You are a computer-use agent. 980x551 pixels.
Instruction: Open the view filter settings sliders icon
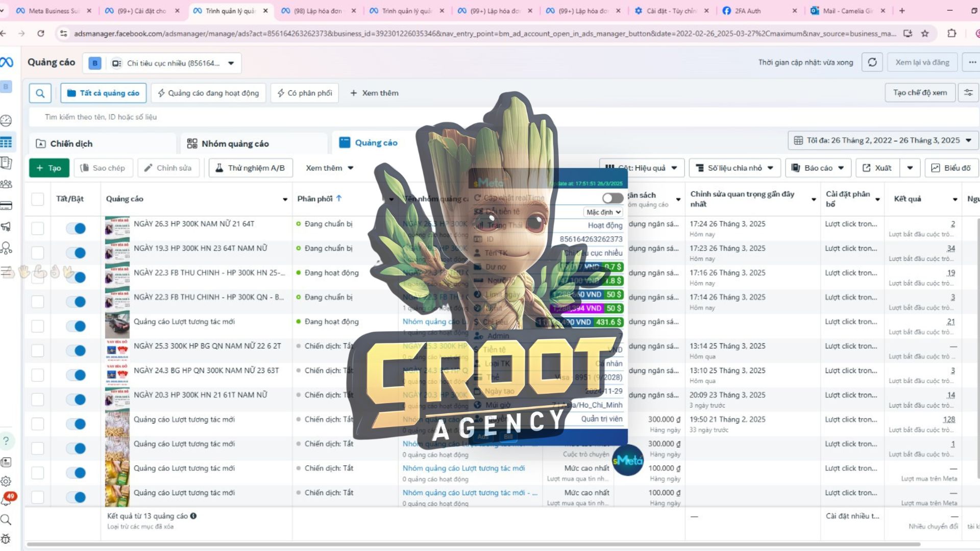pyautogui.click(x=968, y=93)
